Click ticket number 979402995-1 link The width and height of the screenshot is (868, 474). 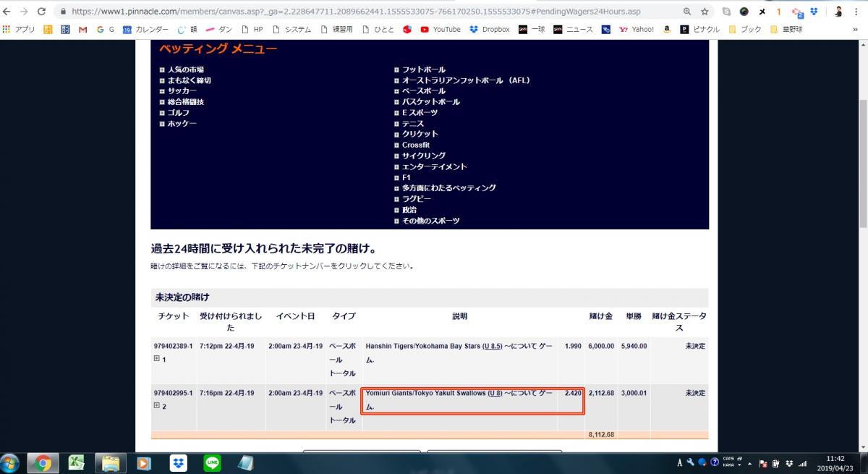click(172, 392)
